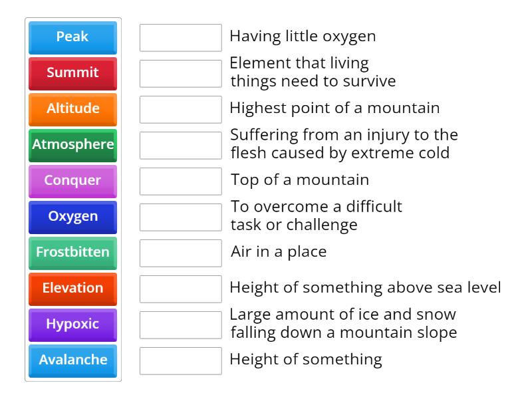The image size is (532, 399).
Task: Select the purple Hypoxic tile
Action: point(72,325)
